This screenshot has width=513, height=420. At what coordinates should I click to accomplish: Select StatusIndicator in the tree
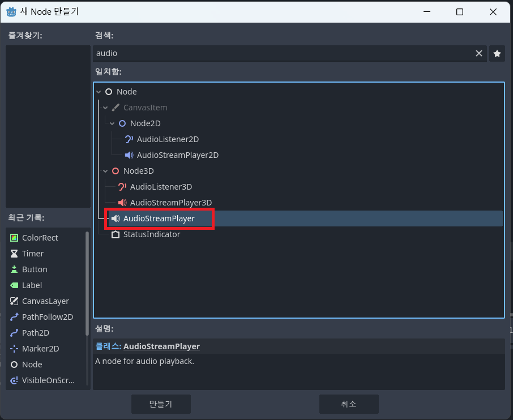[x=152, y=234]
